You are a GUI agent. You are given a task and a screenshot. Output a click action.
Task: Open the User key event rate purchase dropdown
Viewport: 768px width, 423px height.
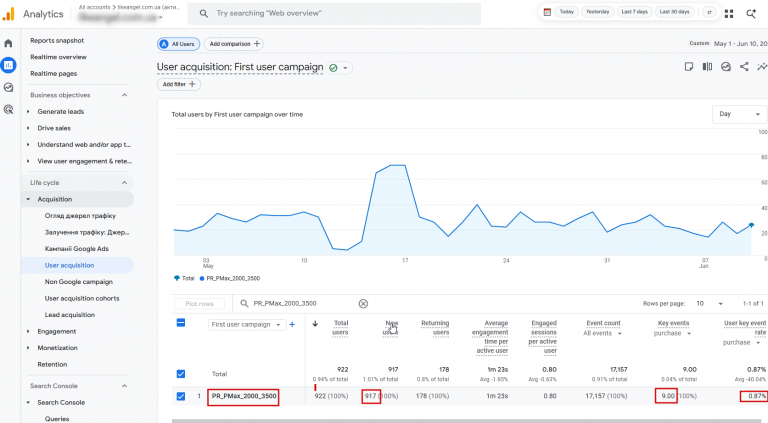tap(742, 343)
